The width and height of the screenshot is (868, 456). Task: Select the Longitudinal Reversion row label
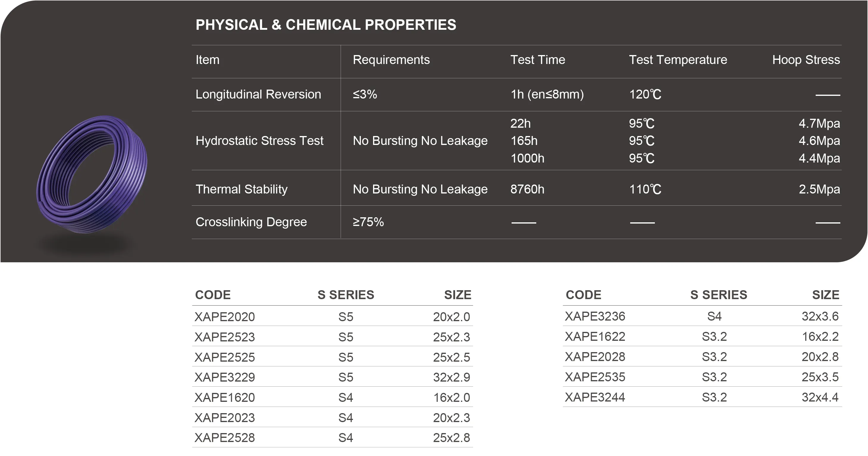[258, 94]
